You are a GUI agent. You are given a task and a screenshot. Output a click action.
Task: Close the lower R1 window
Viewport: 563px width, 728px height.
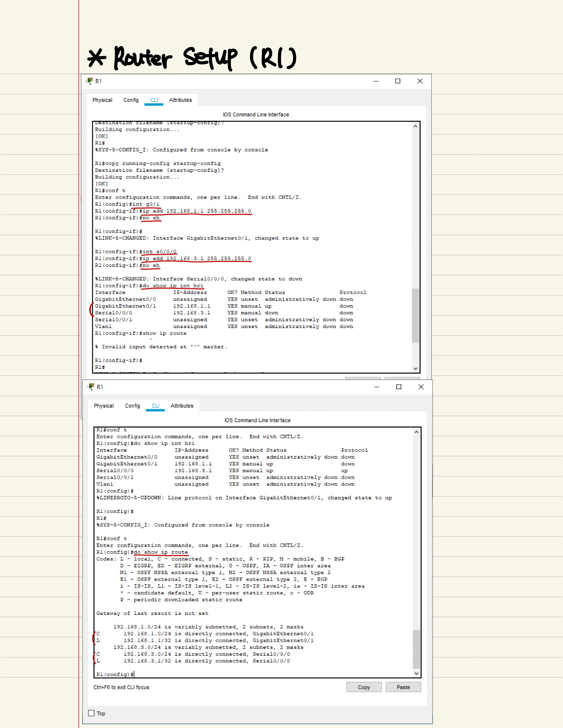[x=421, y=387]
